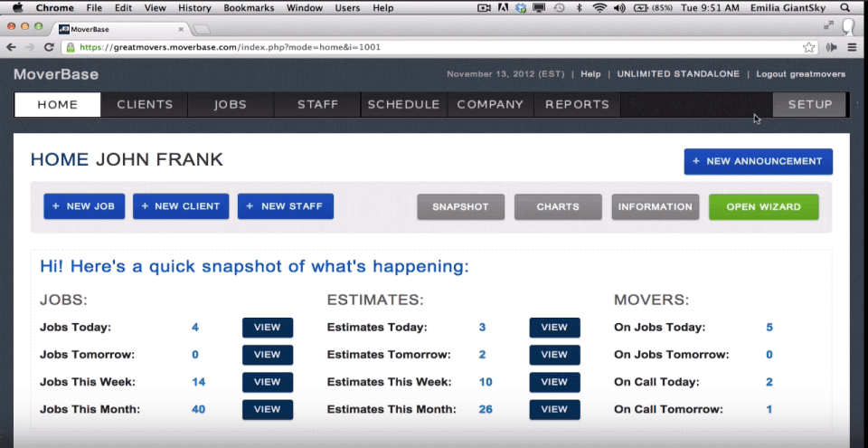The image size is (868, 448).
Task: Open Spotlight search magnifier
Action: tap(844, 8)
